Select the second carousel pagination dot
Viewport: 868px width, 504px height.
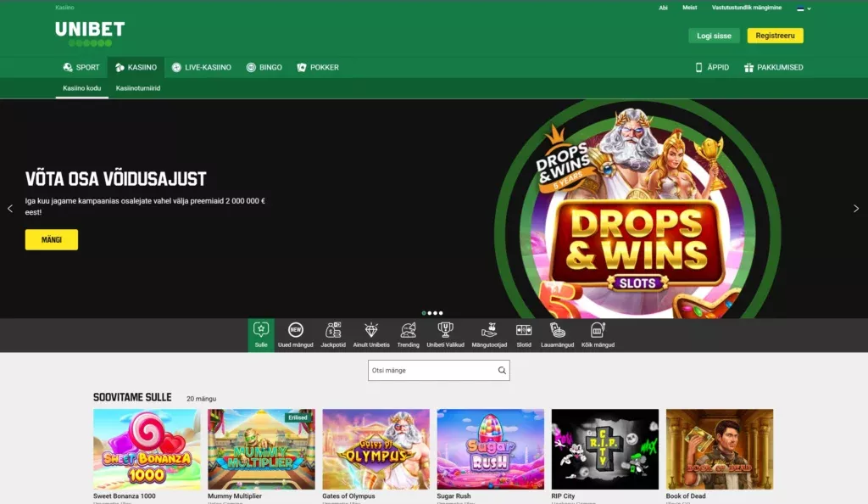point(429,312)
